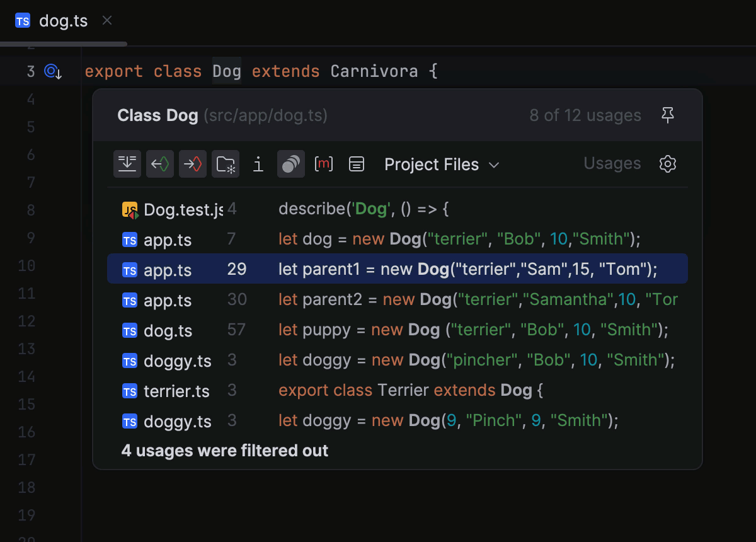
Task: Click the recursive call gutter icon at line 3
Action: click(50, 71)
